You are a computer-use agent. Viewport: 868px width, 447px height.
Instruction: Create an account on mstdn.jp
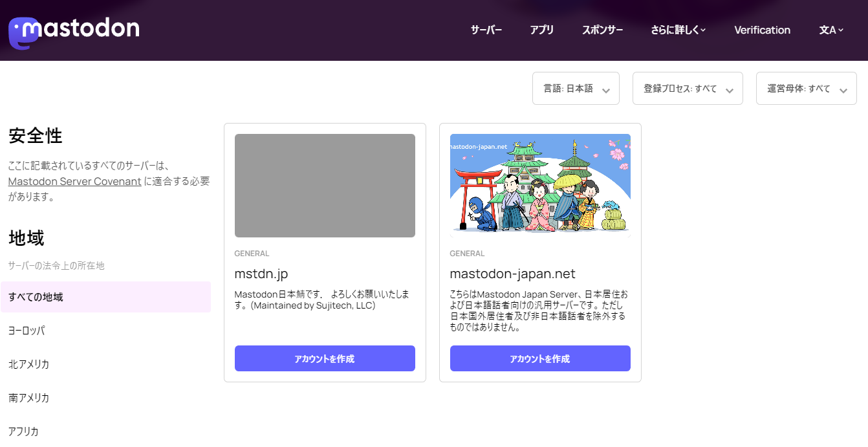pos(325,358)
